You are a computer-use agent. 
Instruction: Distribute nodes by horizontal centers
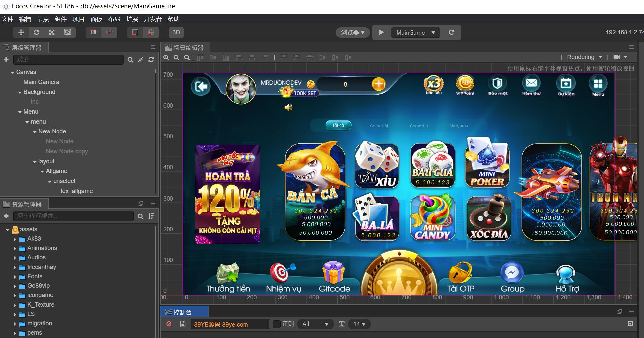(335, 58)
